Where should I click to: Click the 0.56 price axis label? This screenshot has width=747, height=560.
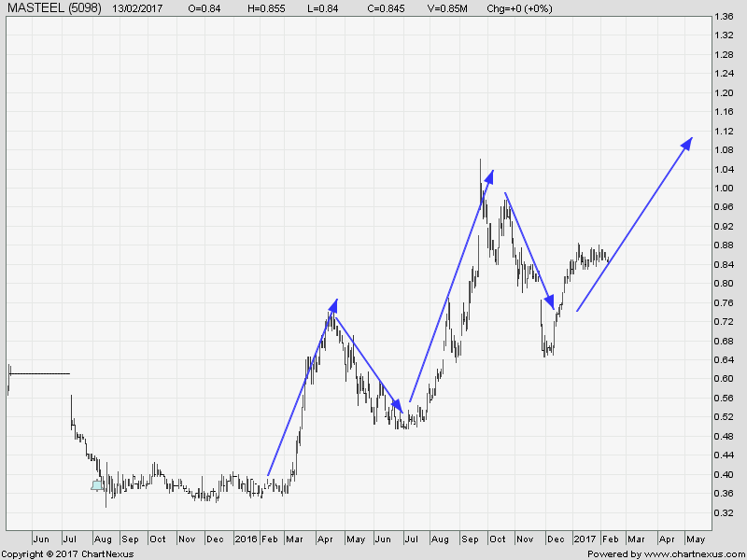tap(725, 399)
